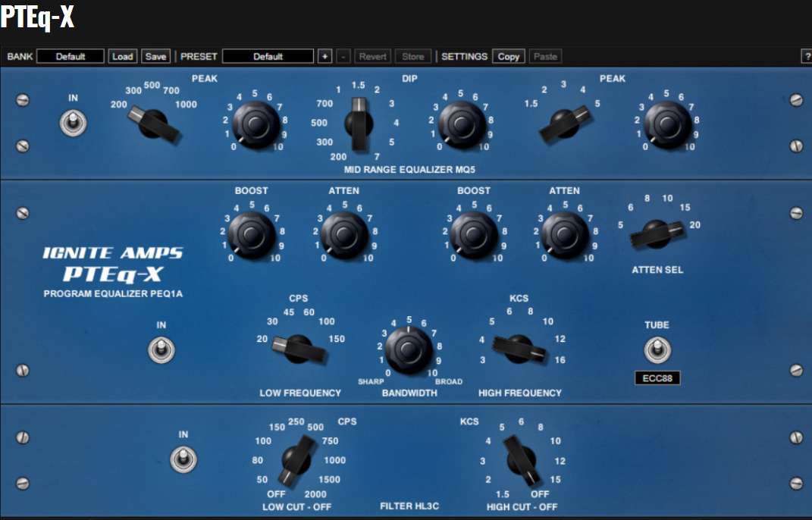Select 1.5 on the HIGH CUT dial

pos(503,494)
